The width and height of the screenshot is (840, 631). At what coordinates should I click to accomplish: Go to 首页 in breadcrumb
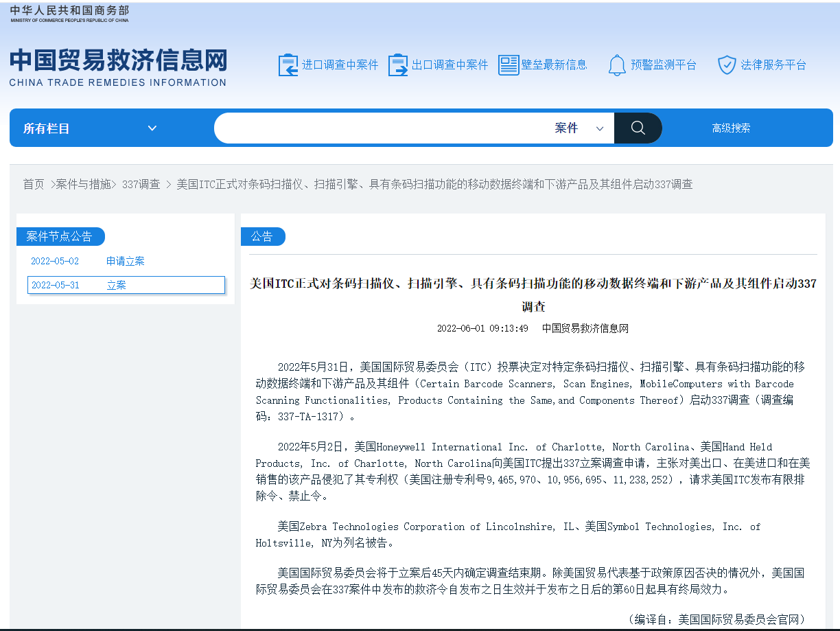[34, 184]
